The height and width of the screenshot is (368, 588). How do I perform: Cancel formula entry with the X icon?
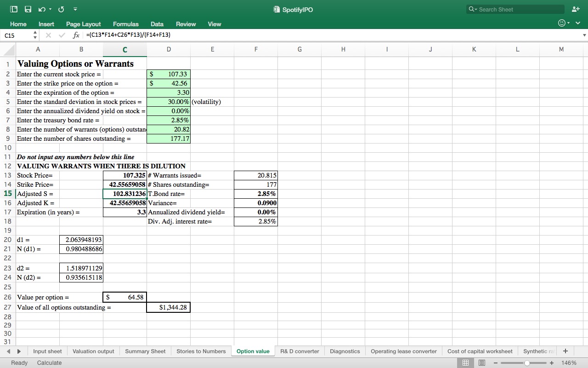tap(48, 34)
